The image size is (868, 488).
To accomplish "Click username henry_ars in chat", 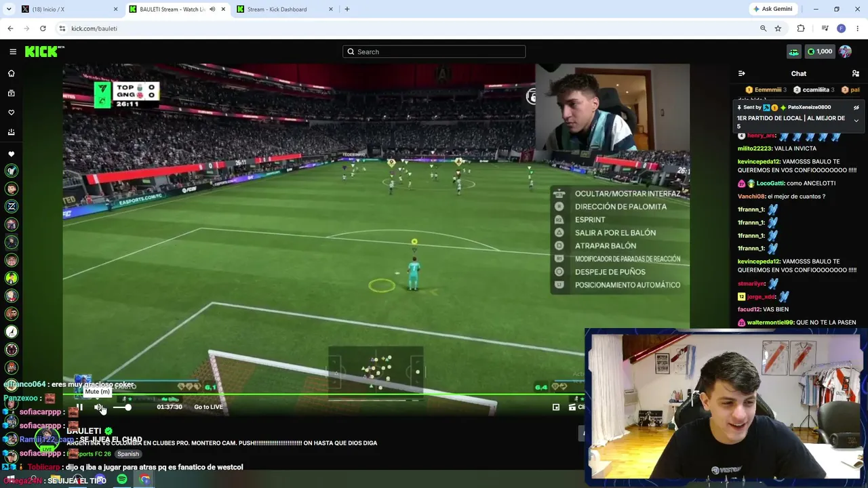I will 762,136.
